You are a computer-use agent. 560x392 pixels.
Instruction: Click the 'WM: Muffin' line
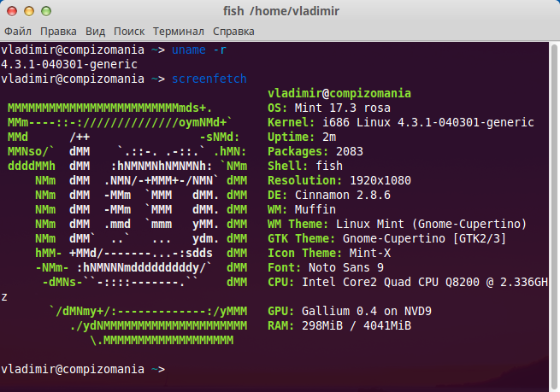pyautogui.click(x=302, y=209)
